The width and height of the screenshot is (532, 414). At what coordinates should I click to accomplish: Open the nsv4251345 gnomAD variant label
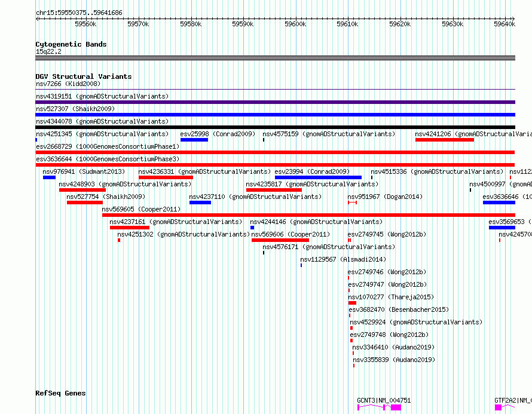click(x=102, y=134)
